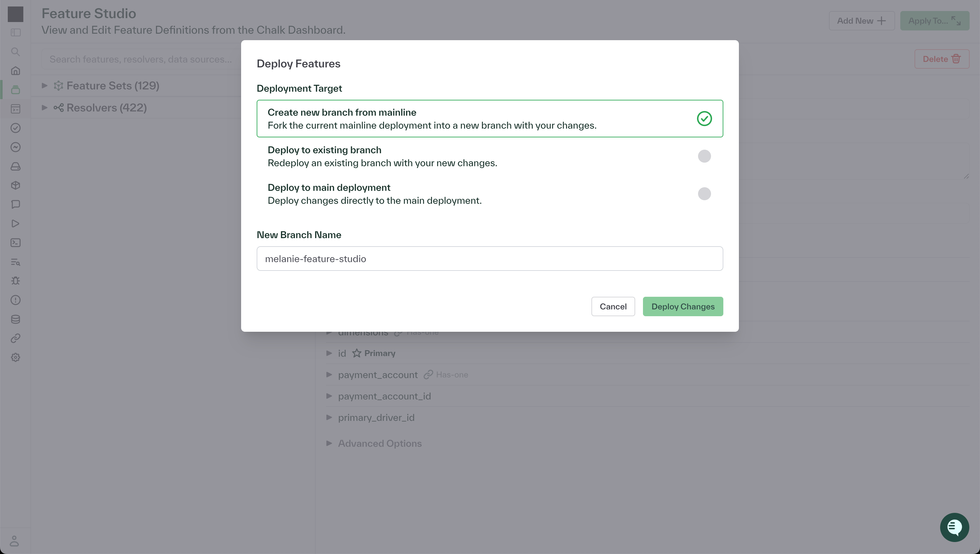Expand the payment_account_id feature row
Screen dimensions: 980x554
pyautogui.click(x=329, y=396)
